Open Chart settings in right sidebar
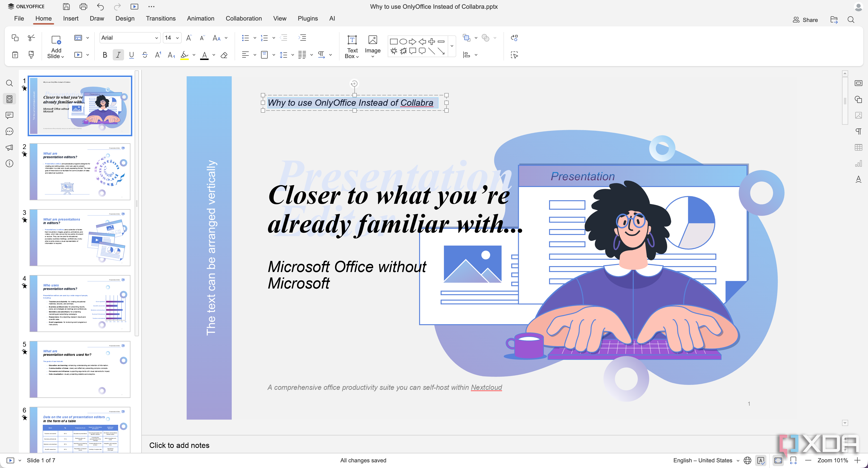This screenshot has width=868, height=468. pos(858,164)
